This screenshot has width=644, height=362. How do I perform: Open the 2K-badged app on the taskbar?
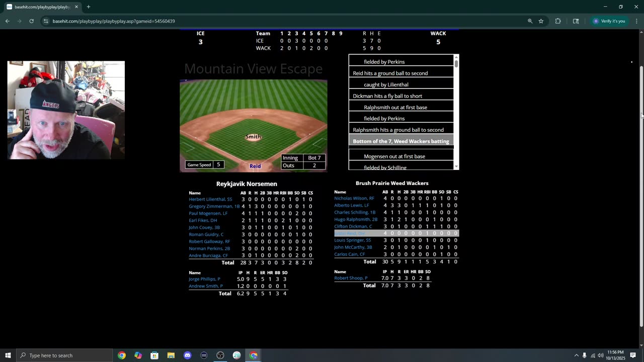(237, 355)
